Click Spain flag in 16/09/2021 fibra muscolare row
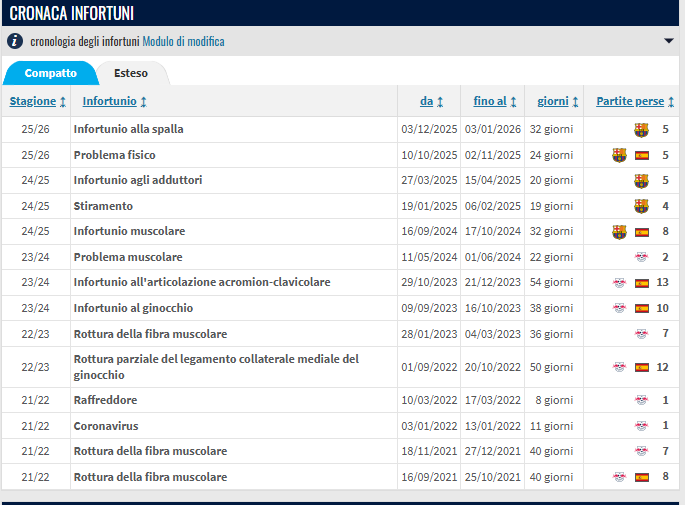Screen dimensions: 685x505 [642, 477]
